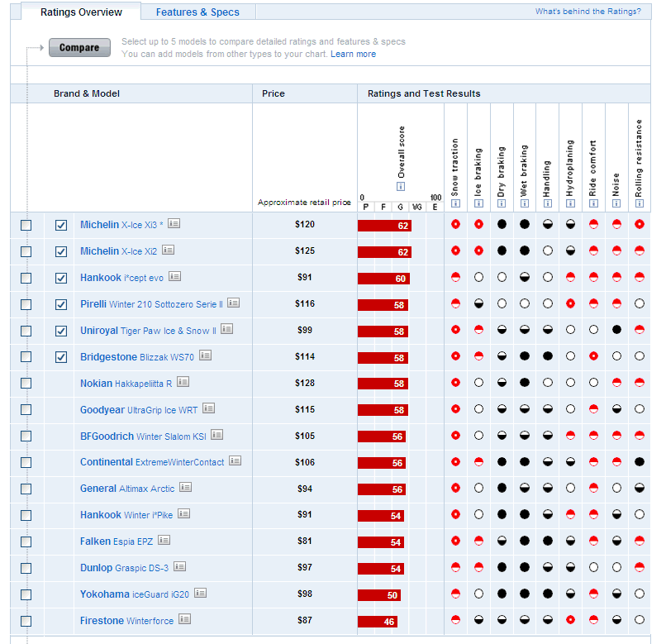Screen dimensions: 666x644
Task: Show info for Rolling resistance column
Action: click(x=638, y=203)
